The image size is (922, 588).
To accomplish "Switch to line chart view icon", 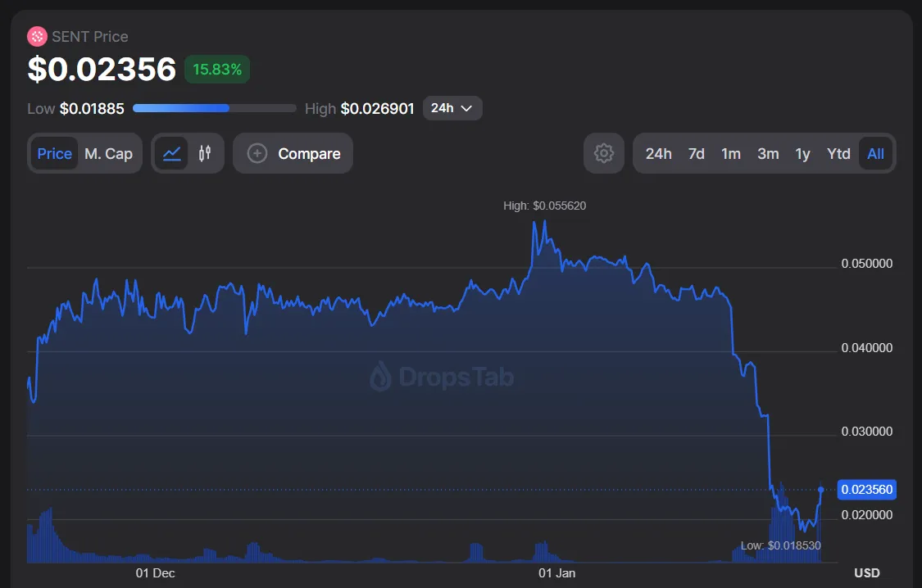I will [172, 153].
